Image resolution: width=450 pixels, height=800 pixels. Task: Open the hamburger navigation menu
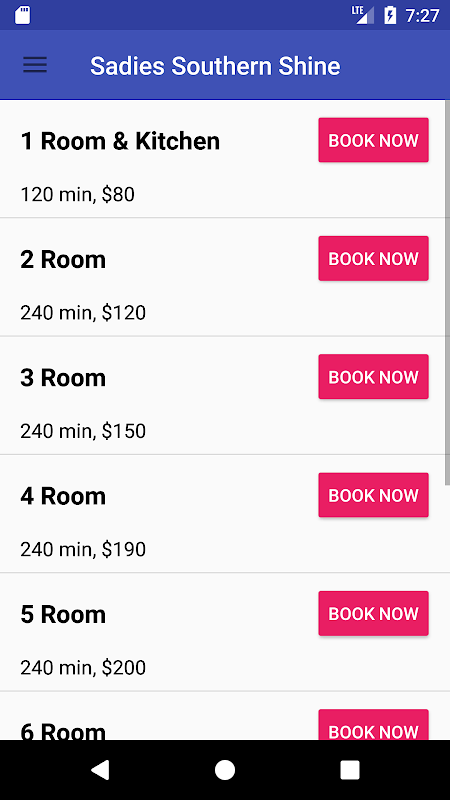click(35, 65)
